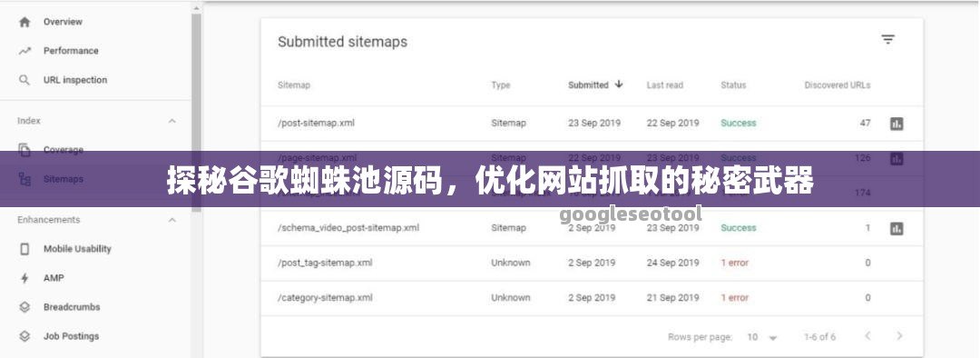Image resolution: width=980 pixels, height=358 pixels.
Task: Click the Job Postings layers icon
Action: (x=24, y=336)
